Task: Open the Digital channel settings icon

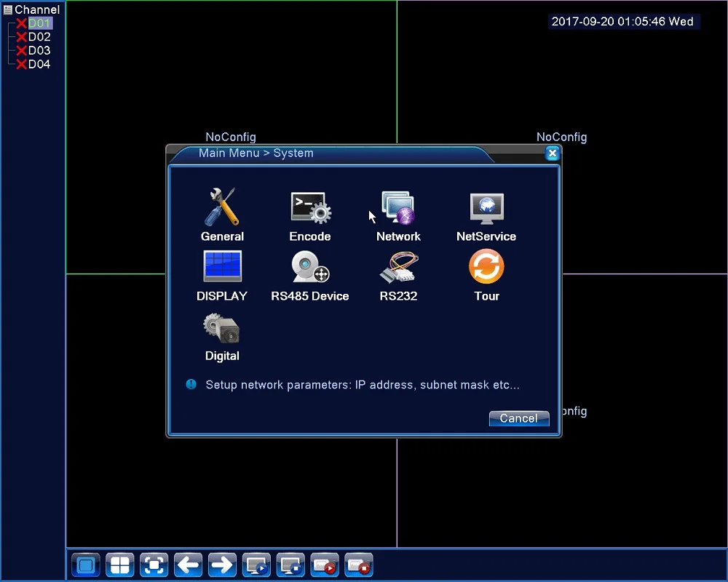Action: (221, 327)
